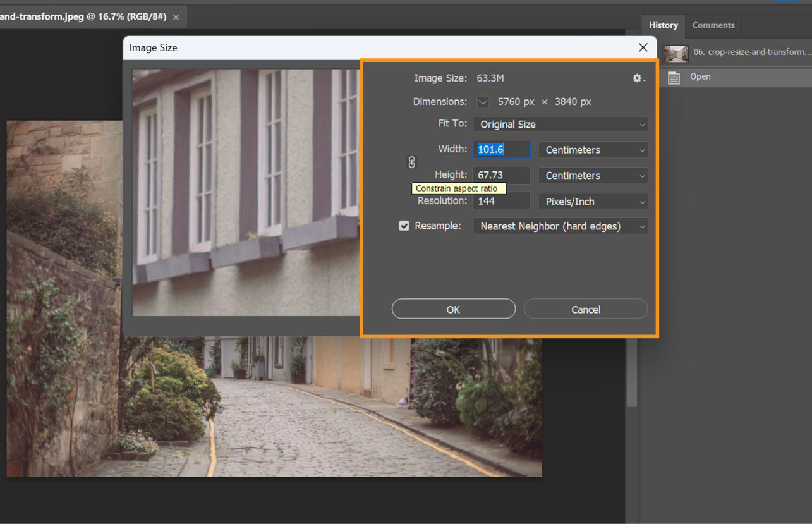Click the highlighted Width value field
Image resolution: width=812 pixels, height=524 pixels.
[501, 149]
